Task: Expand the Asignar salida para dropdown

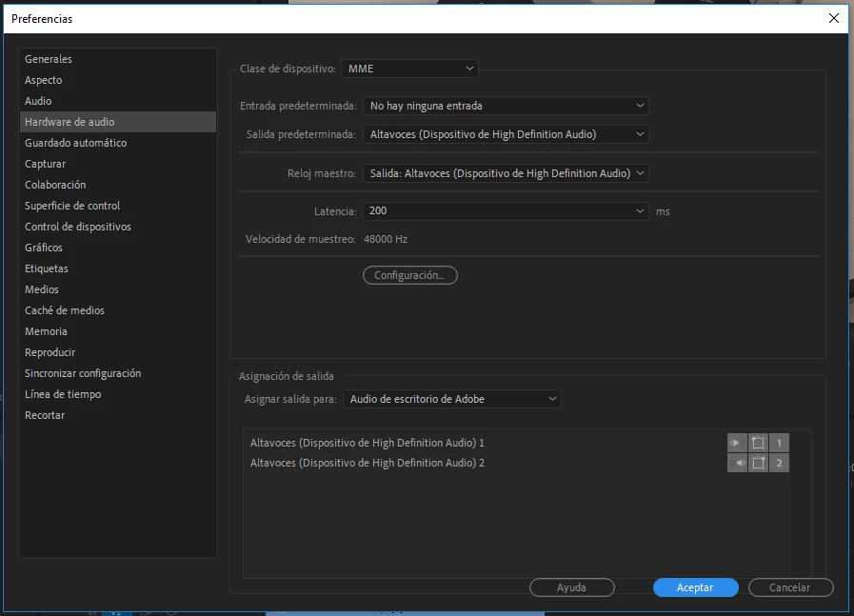Action: click(451, 399)
